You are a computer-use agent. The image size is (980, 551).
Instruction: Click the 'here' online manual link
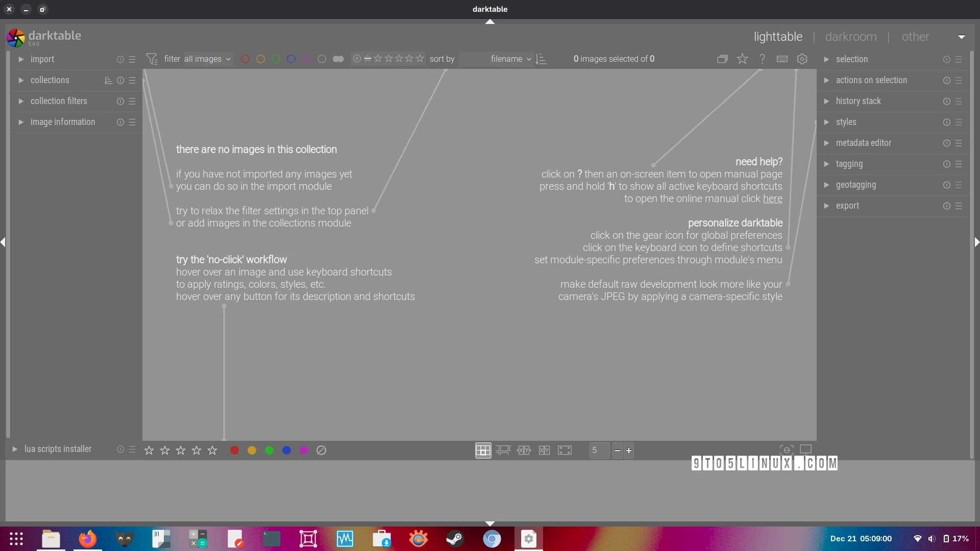pyautogui.click(x=772, y=199)
